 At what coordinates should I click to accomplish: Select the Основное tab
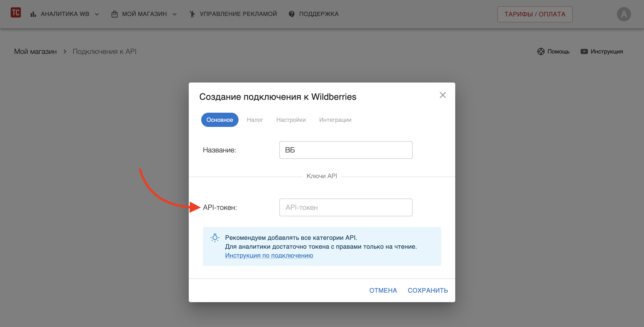pos(219,120)
